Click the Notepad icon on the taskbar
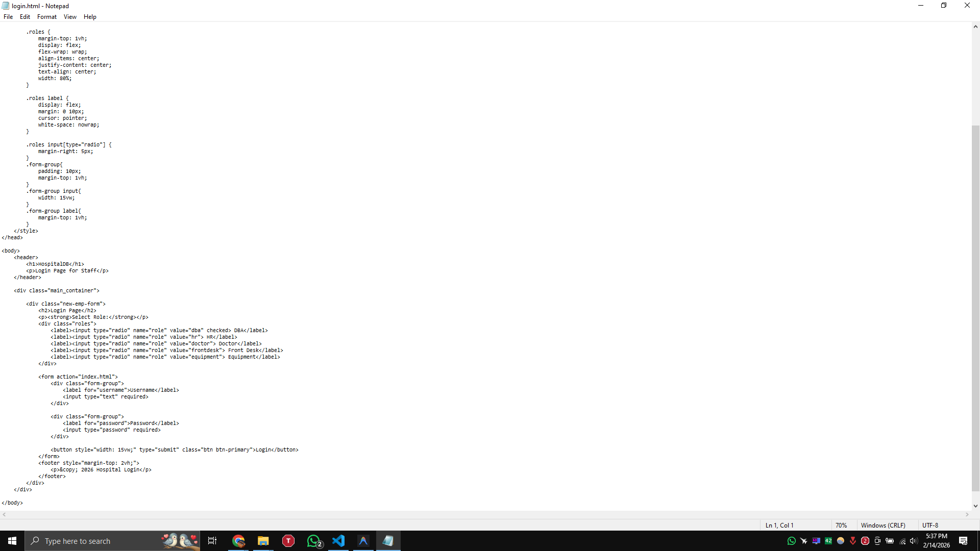This screenshot has height=551, width=980. pyautogui.click(x=388, y=541)
